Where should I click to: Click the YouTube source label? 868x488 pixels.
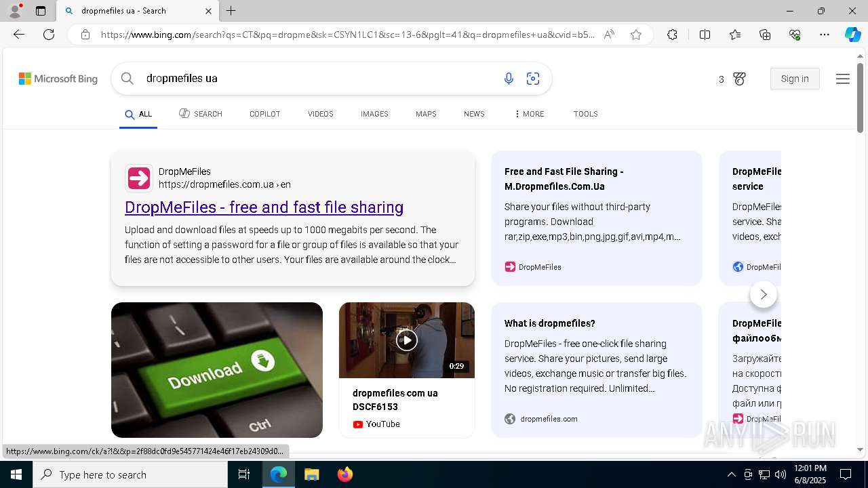click(376, 424)
